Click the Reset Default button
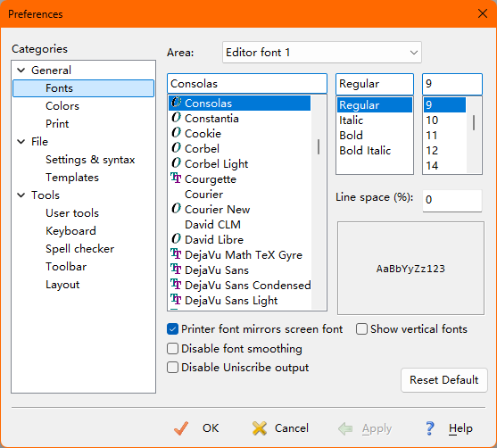497x448 pixels. (x=444, y=380)
